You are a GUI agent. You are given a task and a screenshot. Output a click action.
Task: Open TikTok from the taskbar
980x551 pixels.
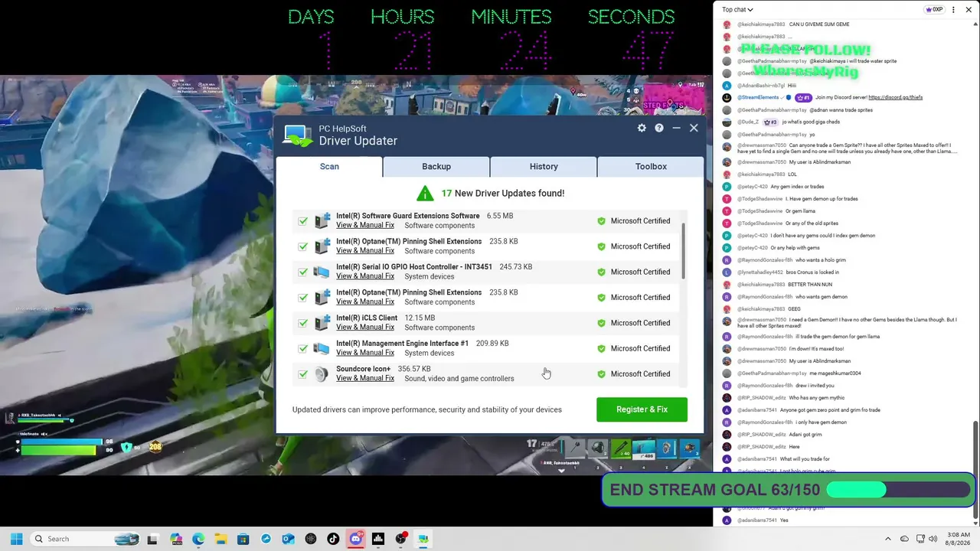click(333, 539)
